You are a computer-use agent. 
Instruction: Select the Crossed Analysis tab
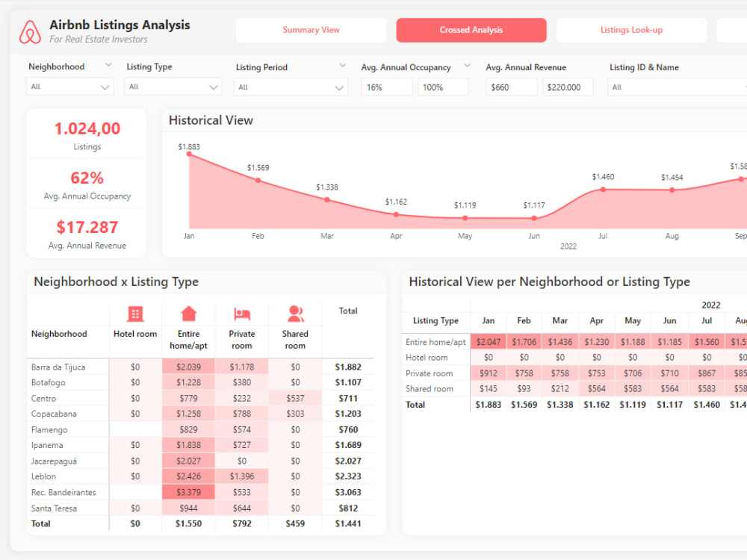[x=471, y=30]
